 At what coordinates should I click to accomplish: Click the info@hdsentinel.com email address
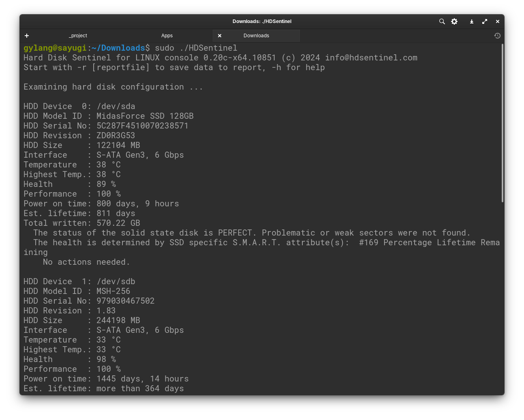[x=371, y=58]
